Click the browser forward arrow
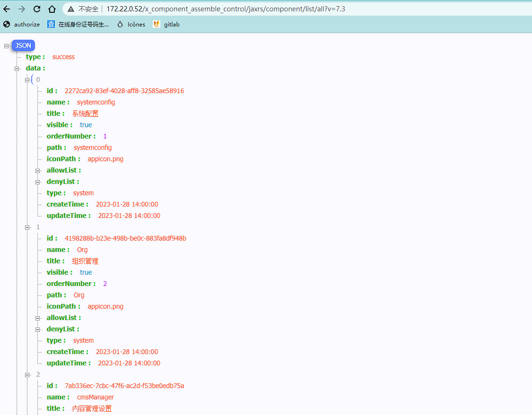Viewport: 532px width, 415px height. pyautogui.click(x=21, y=9)
